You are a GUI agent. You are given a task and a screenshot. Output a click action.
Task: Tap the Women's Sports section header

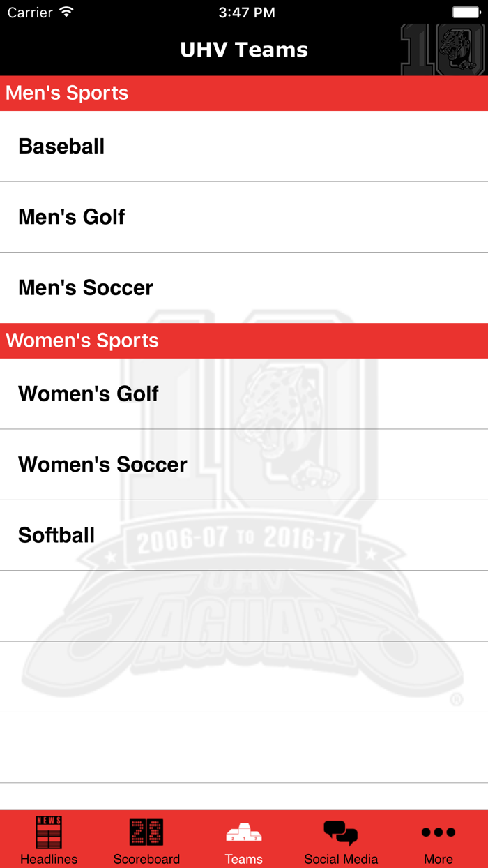point(244,341)
